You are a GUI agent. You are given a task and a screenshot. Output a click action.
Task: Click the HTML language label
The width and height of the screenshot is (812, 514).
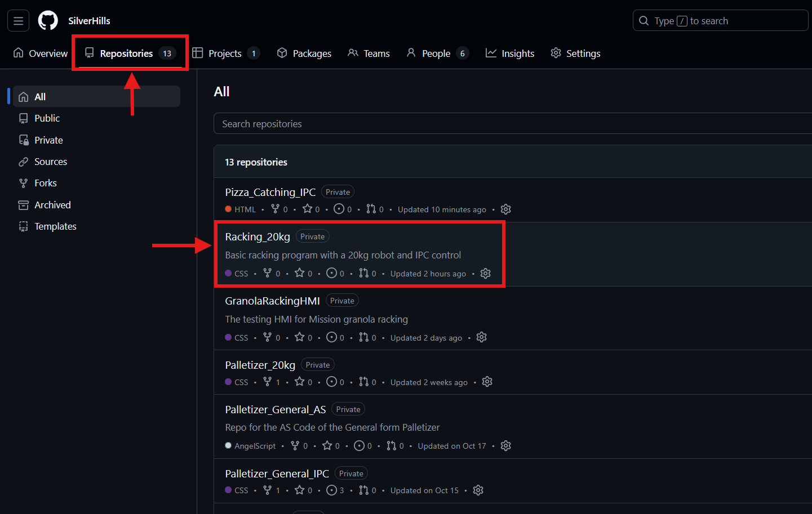[x=245, y=209]
